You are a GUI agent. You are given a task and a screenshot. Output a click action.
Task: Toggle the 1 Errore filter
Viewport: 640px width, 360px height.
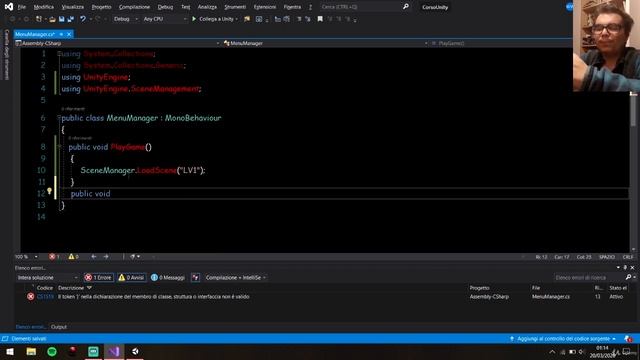point(98,278)
